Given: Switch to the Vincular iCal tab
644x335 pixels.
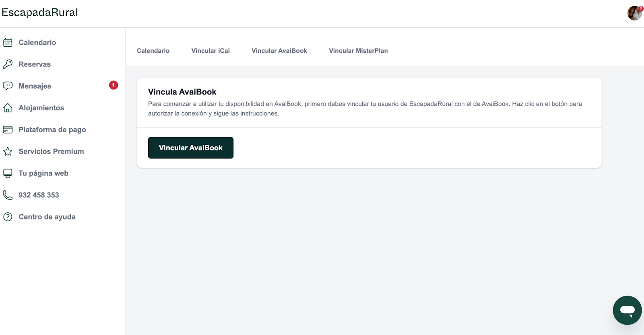Looking at the screenshot, I should 211,51.
